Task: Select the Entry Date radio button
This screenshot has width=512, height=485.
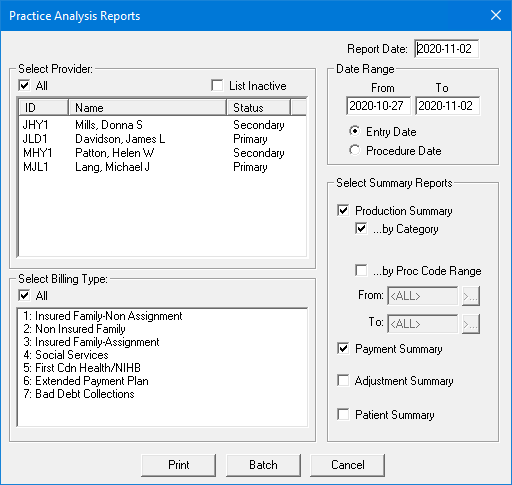Action: point(355,131)
